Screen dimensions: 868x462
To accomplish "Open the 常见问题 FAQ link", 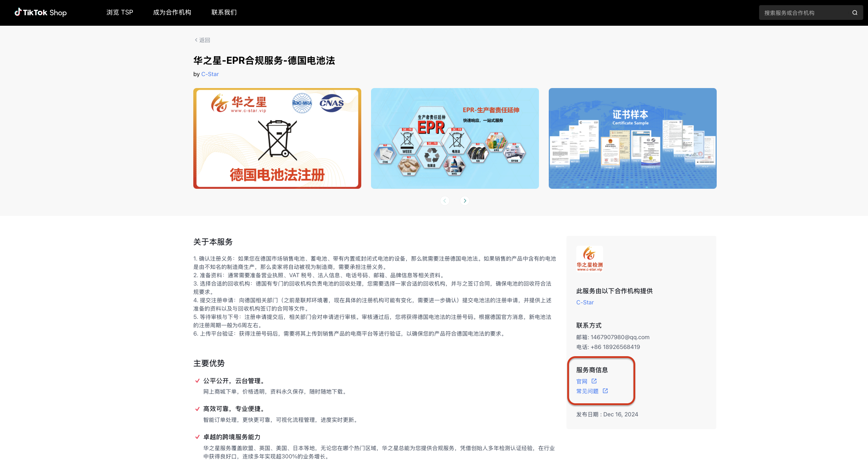I will click(x=587, y=391).
